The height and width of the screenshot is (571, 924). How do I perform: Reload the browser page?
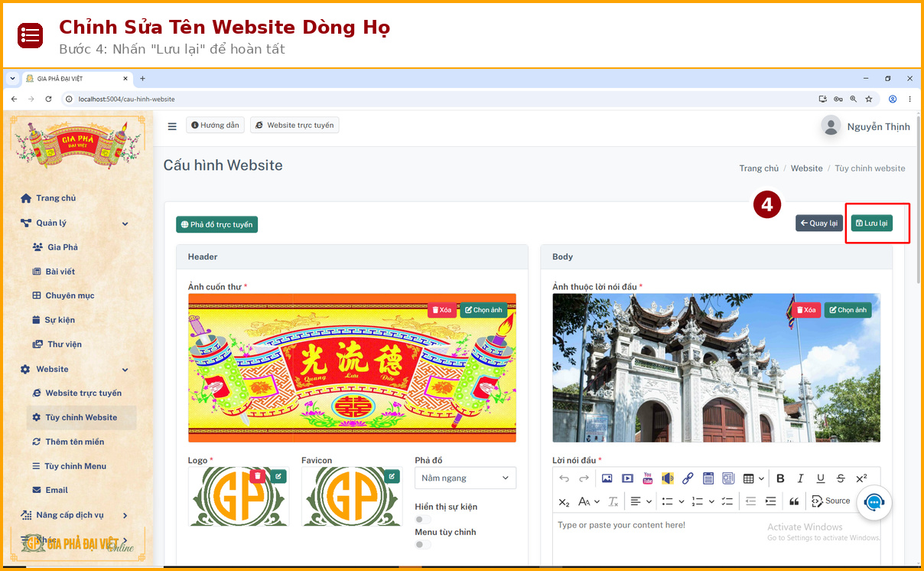(49, 99)
